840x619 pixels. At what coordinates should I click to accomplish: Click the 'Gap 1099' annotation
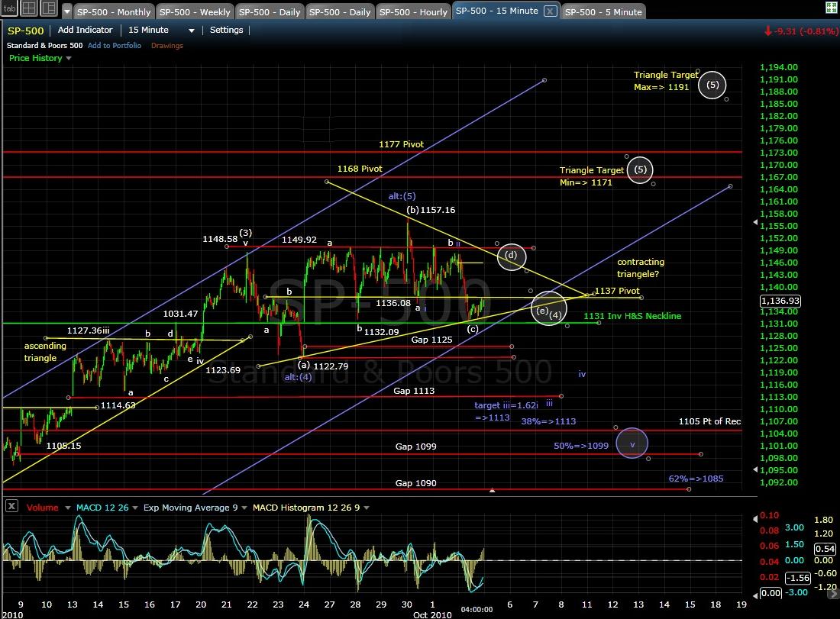(415, 447)
